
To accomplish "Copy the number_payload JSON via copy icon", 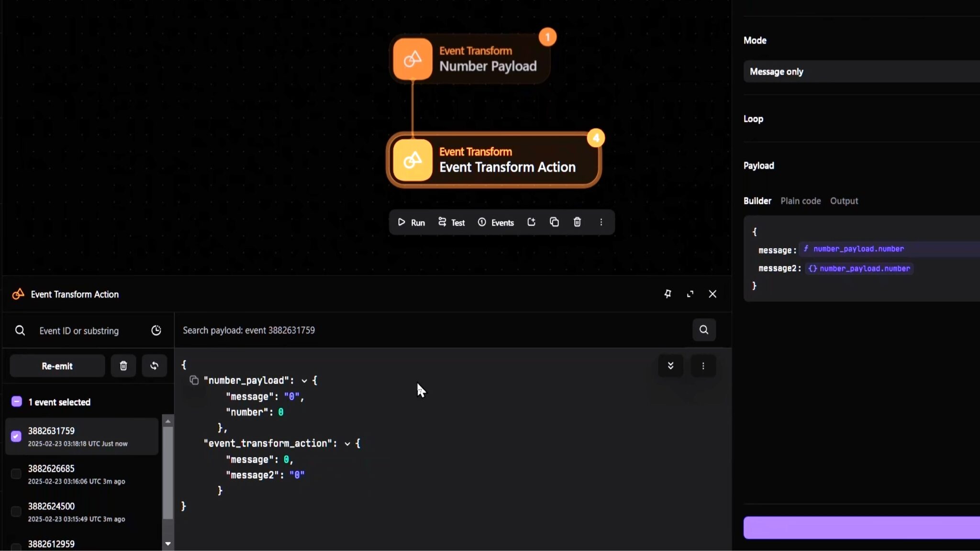I will [194, 380].
